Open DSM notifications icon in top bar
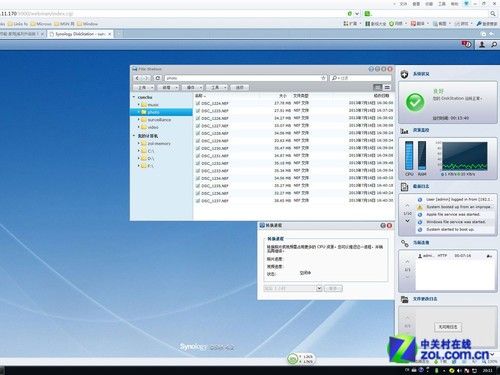 466,44
